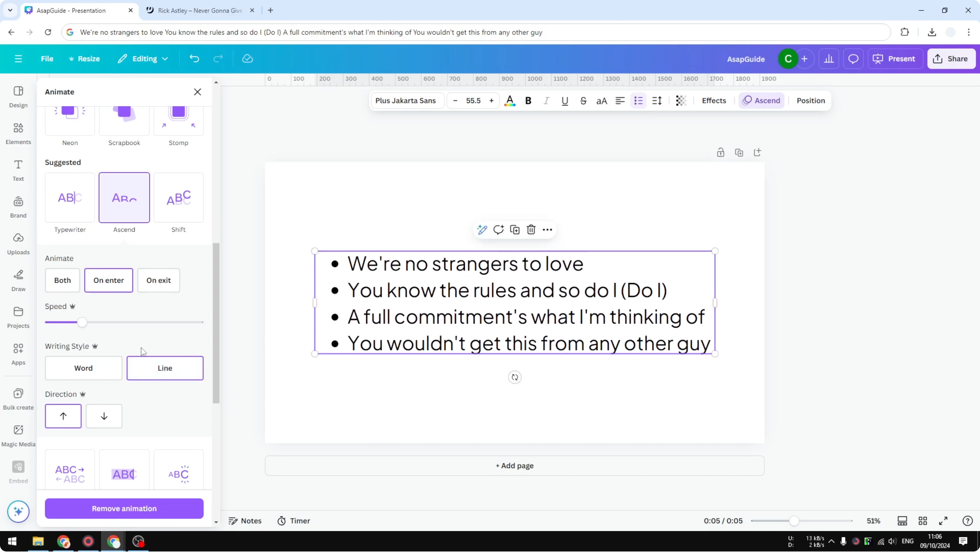Select the Shift animation

pyautogui.click(x=178, y=198)
